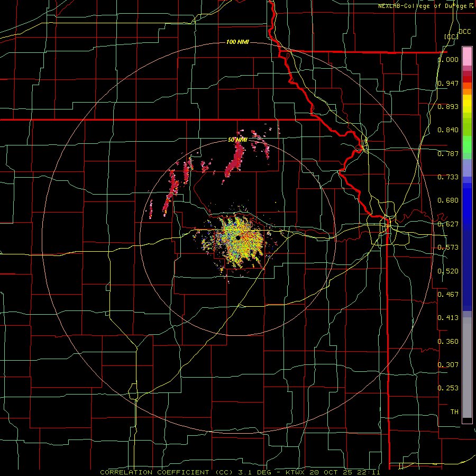
Task: Click the 0.520 scale value
Action: [448, 271]
